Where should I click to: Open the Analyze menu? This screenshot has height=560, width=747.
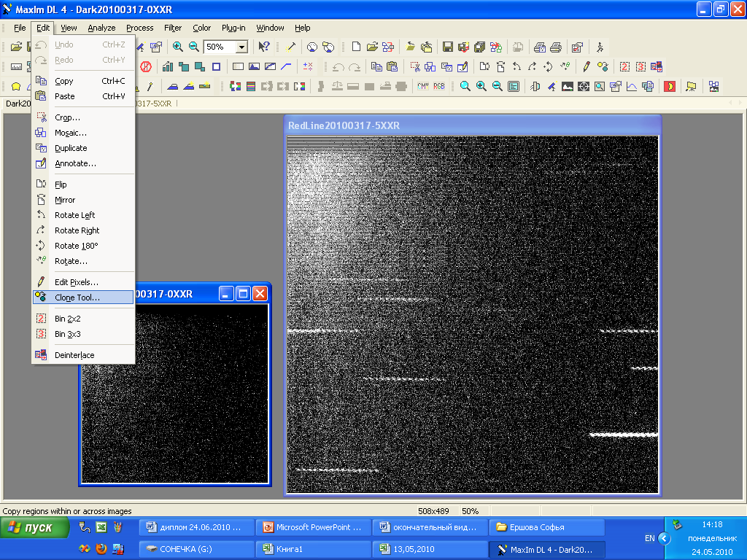pyautogui.click(x=101, y=28)
